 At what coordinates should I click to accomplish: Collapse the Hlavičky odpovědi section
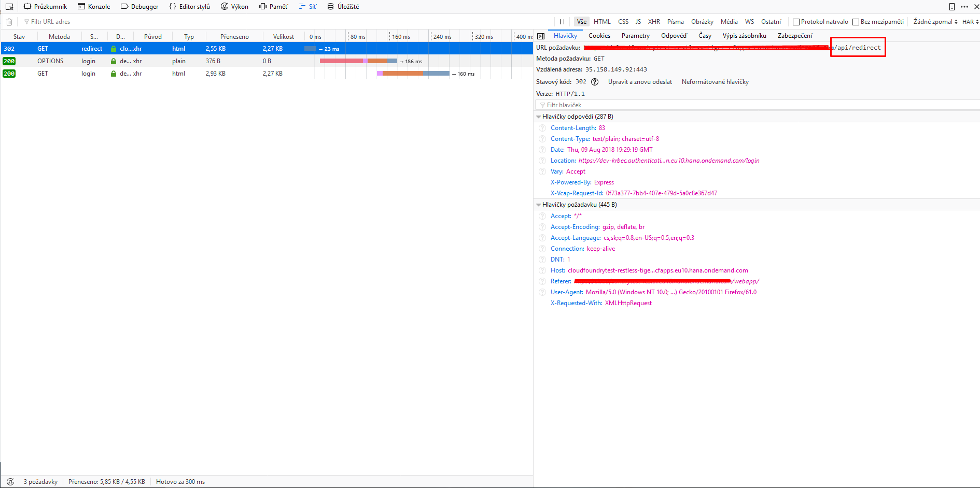tap(539, 117)
